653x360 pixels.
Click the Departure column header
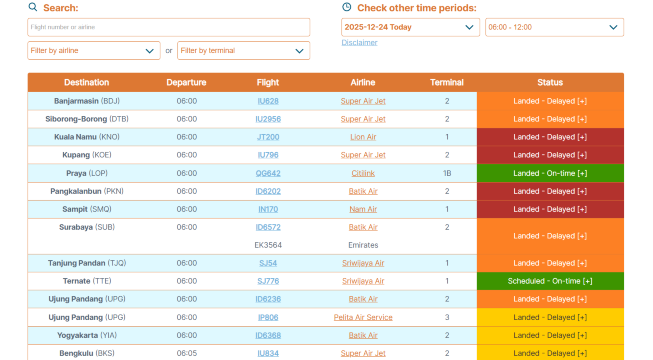pos(186,82)
